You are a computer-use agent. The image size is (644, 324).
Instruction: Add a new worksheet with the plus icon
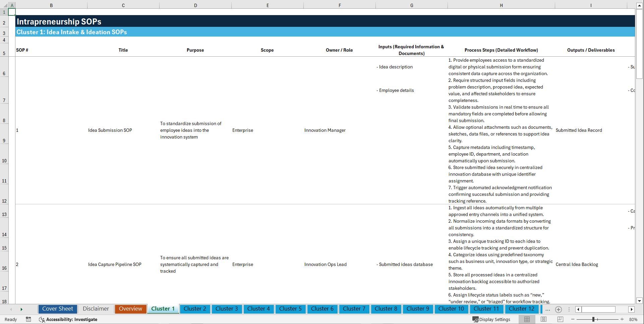tap(559, 309)
